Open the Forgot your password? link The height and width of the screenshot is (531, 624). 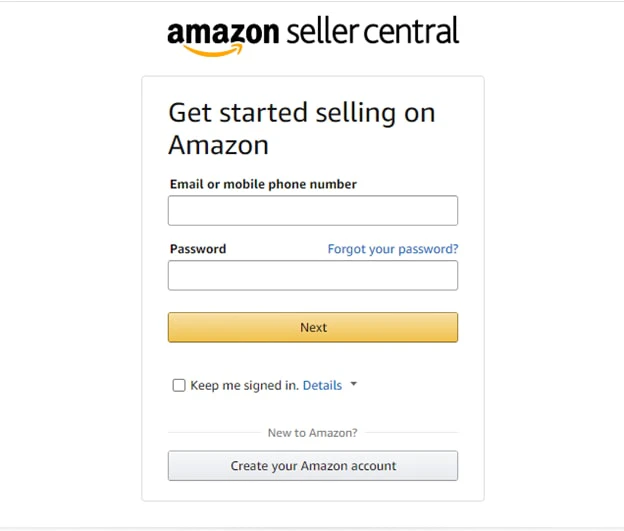pyautogui.click(x=393, y=249)
